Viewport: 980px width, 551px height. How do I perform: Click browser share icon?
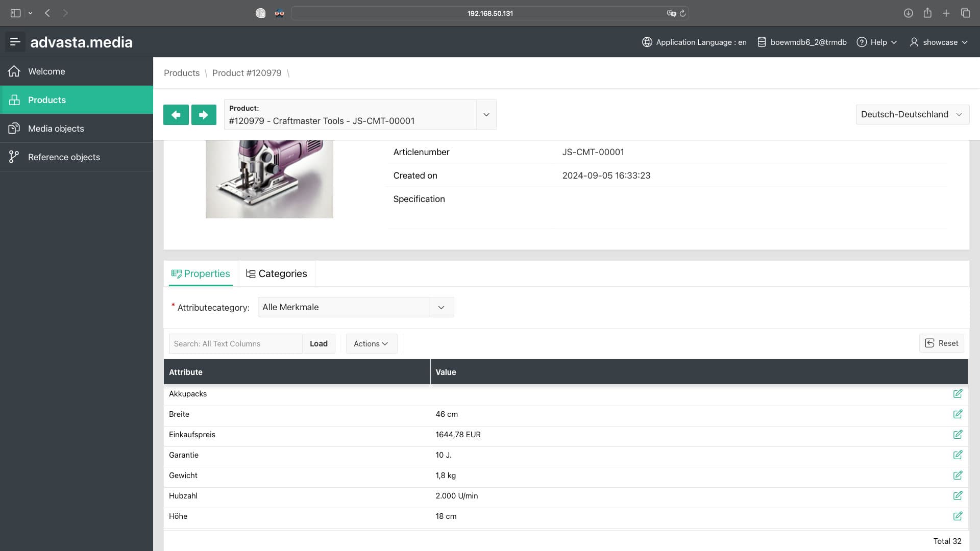[x=927, y=13]
